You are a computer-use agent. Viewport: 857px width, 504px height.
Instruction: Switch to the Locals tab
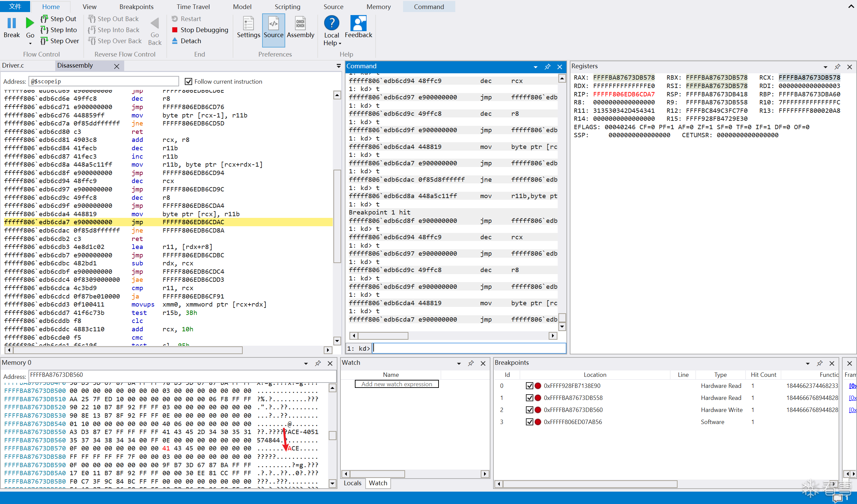point(352,483)
